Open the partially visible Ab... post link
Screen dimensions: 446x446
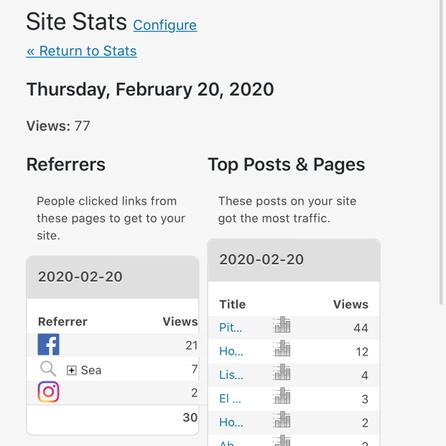(x=227, y=443)
